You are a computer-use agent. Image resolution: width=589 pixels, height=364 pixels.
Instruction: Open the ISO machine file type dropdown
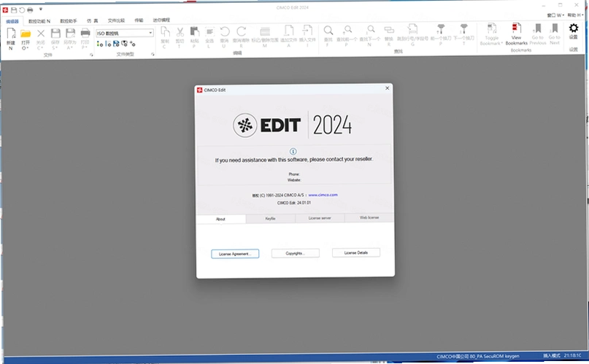[150, 33]
